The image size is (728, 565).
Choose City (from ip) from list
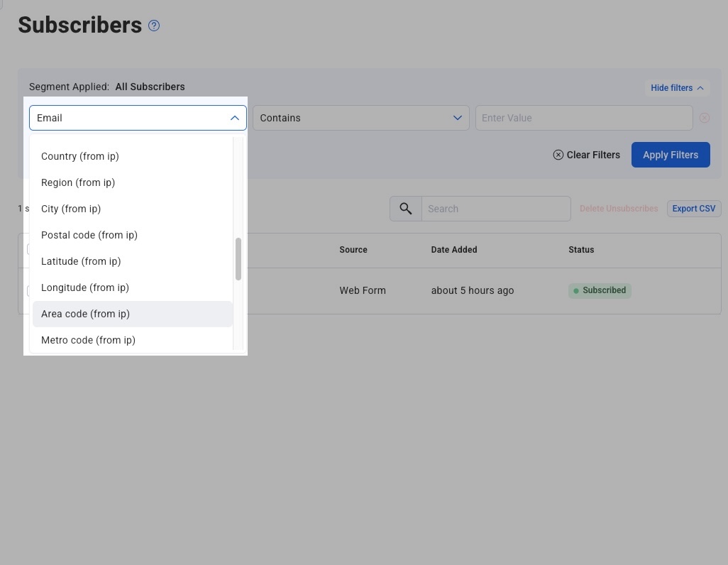tap(71, 209)
